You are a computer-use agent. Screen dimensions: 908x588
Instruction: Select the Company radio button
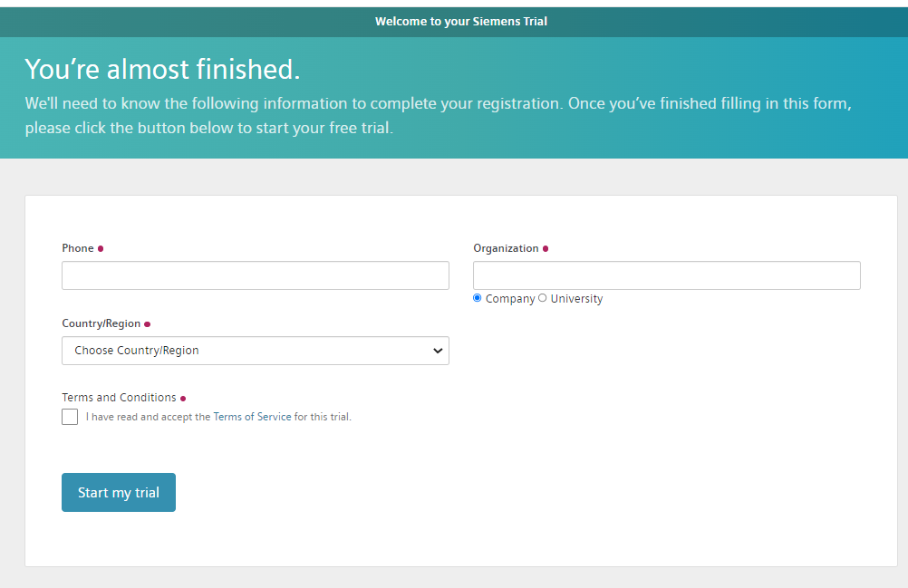(478, 298)
